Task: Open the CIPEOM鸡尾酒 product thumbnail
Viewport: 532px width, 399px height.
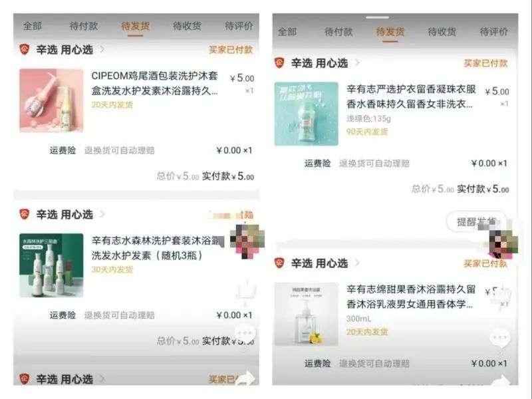Action: pos(51,100)
